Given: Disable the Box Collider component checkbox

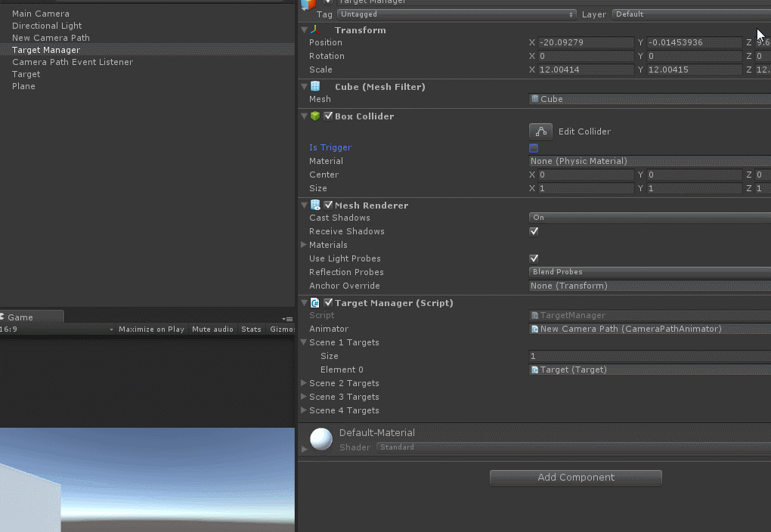Looking at the screenshot, I should tap(329, 116).
